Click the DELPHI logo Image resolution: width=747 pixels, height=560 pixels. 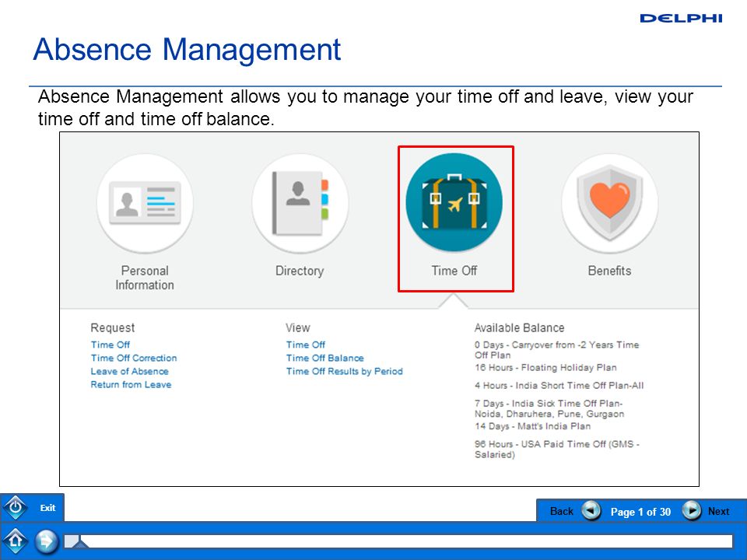(682, 18)
